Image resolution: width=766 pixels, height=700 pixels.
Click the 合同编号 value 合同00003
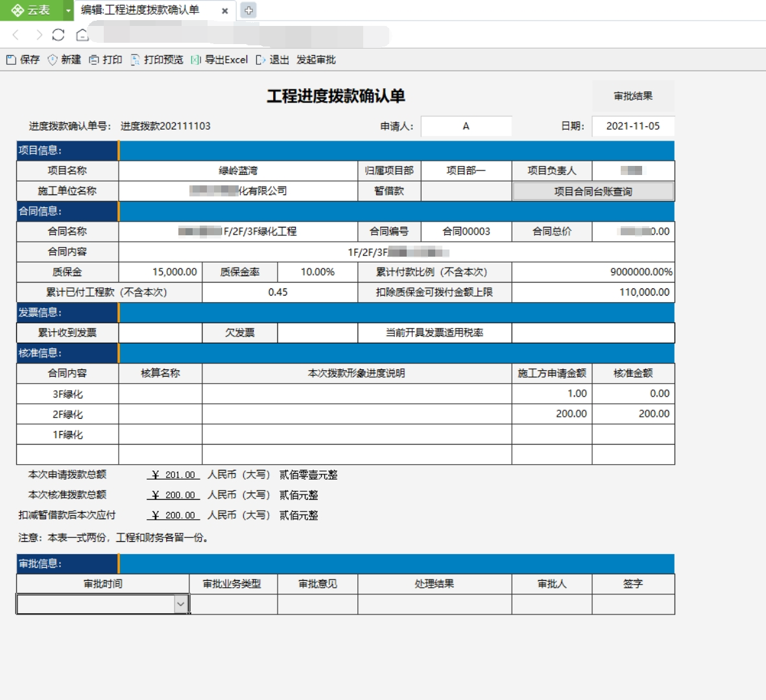click(x=466, y=231)
